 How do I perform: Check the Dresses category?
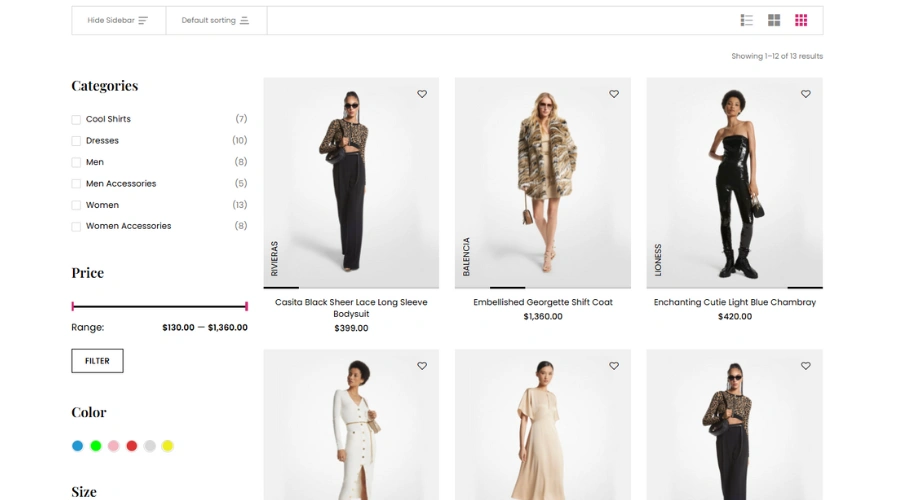[76, 141]
